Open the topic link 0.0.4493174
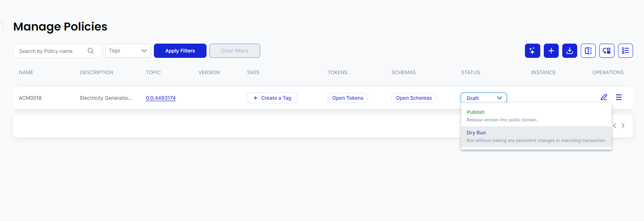The height and width of the screenshot is (221, 644). click(161, 98)
